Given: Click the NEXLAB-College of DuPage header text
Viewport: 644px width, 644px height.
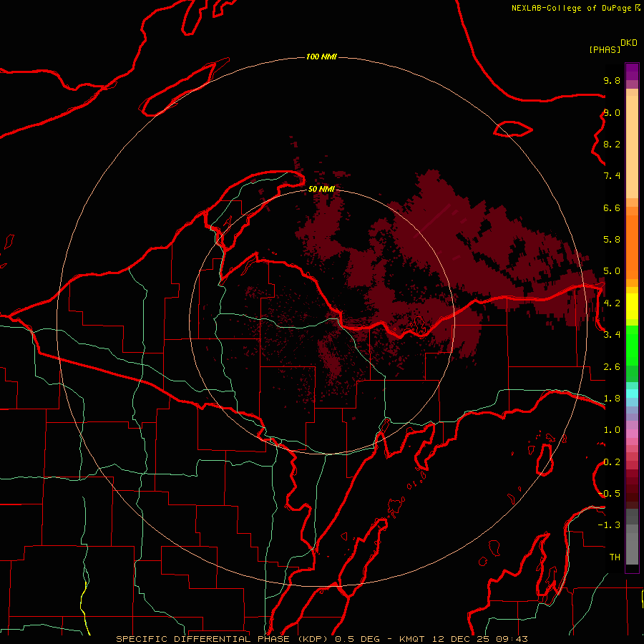Looking at the screenshot, I should pos(575,8).
